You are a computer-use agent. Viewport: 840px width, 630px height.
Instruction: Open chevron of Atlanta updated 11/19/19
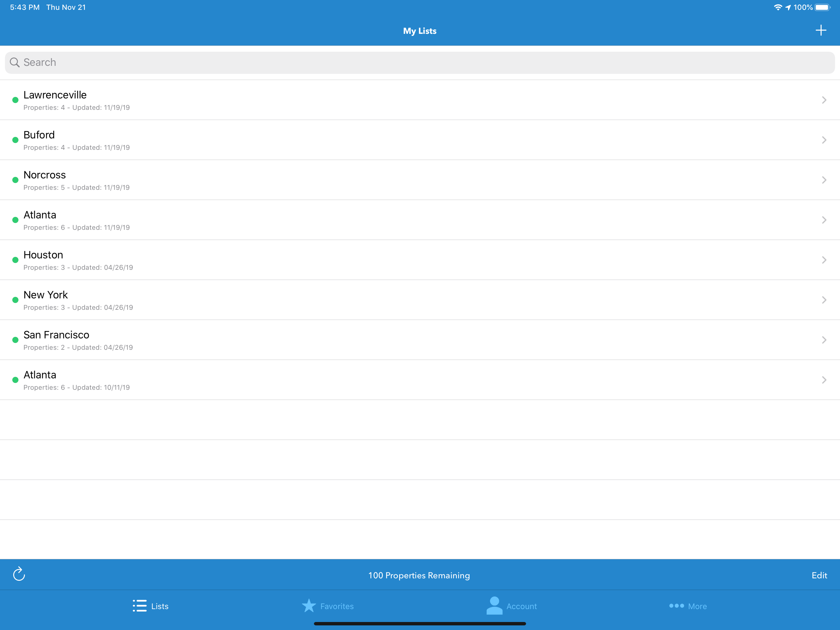tap(824, 220)
